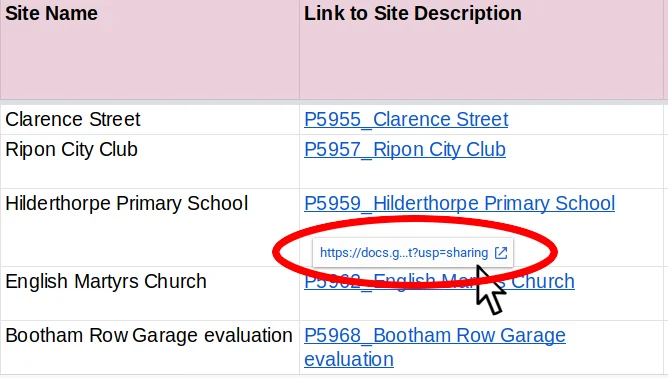
Task: Click the open-in-new-tab icon in link tooltip
Action: tap(501, 253)
